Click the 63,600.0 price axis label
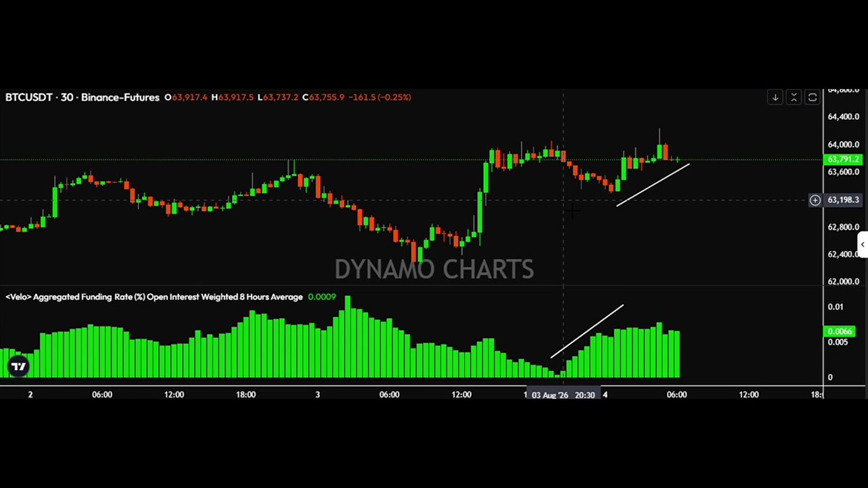This screenshot has height=488, width=868. click(843, 172)
